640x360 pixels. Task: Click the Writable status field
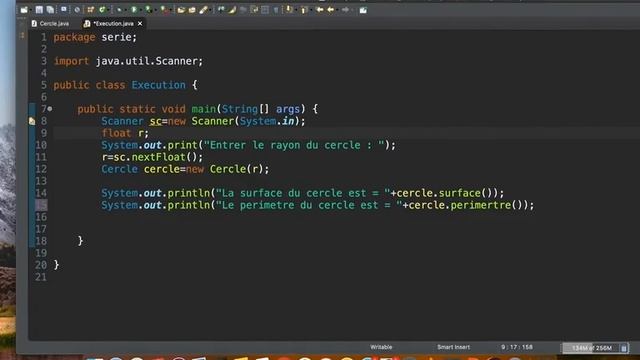(381, 347)
